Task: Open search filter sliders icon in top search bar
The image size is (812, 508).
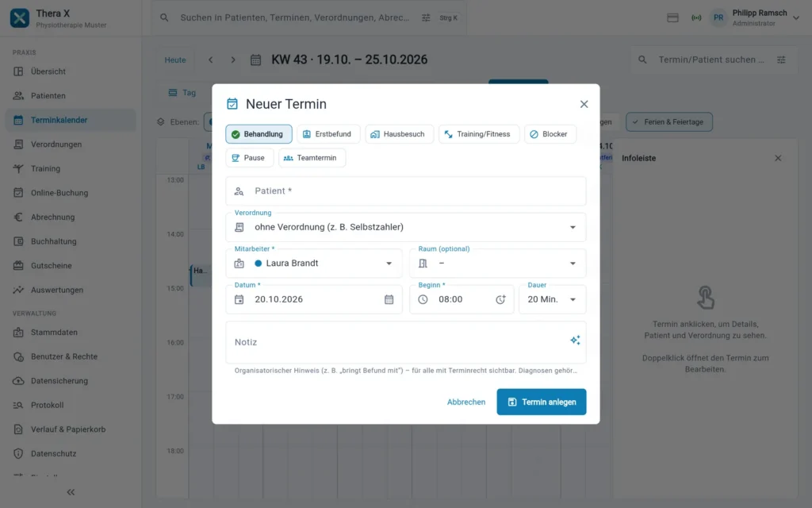Action: (426, 17)
